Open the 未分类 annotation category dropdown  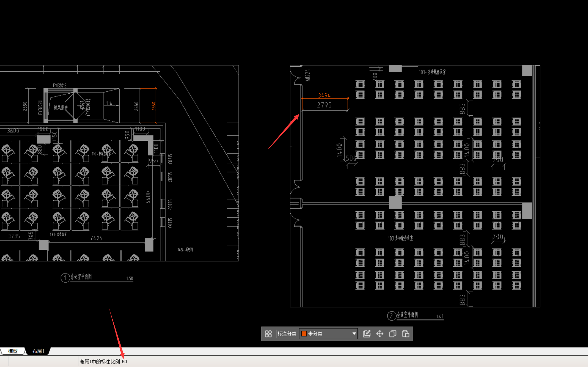[354, 334]
